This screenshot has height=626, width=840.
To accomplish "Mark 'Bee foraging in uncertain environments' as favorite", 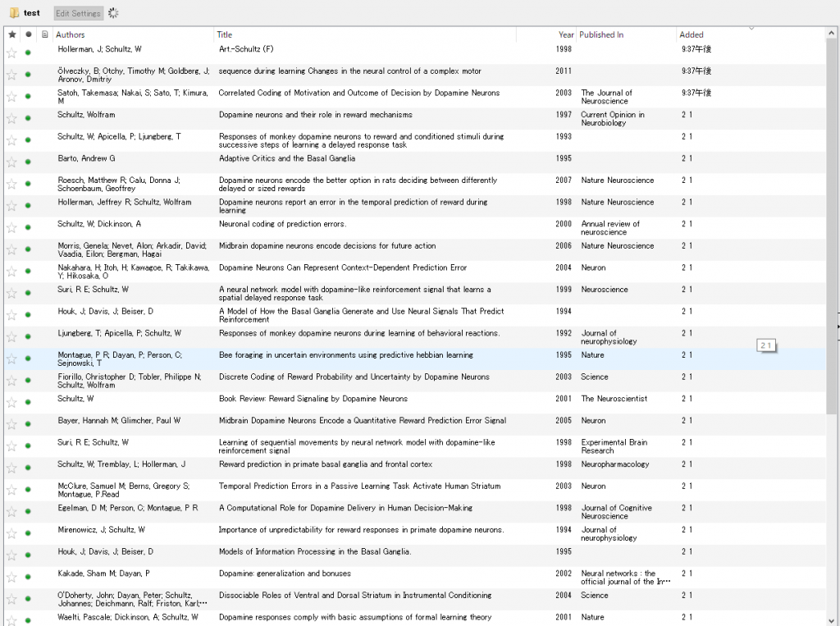I will point(11,359).
